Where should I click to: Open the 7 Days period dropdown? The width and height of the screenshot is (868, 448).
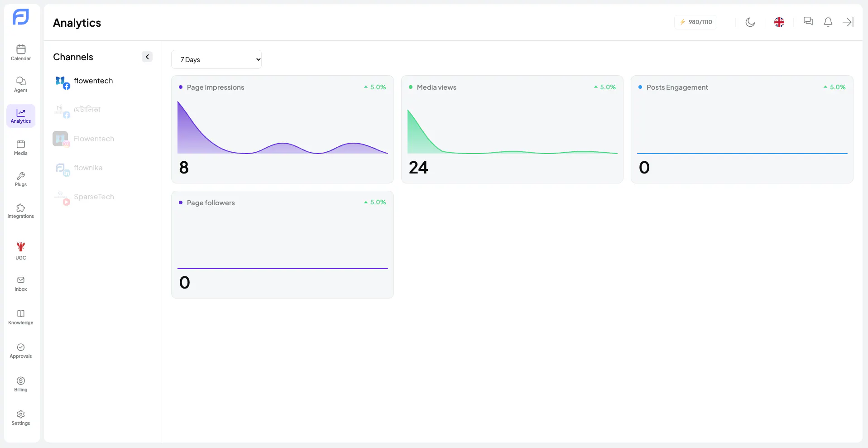point(216,59)
